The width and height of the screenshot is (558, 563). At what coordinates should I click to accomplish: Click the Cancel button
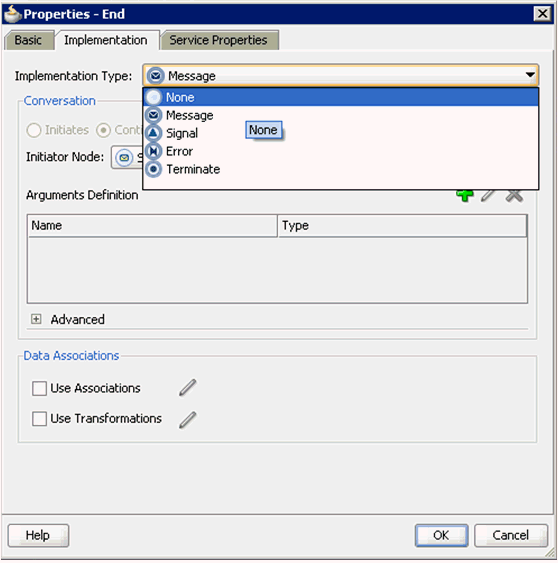pyautogui.click(x=511, y=535)
